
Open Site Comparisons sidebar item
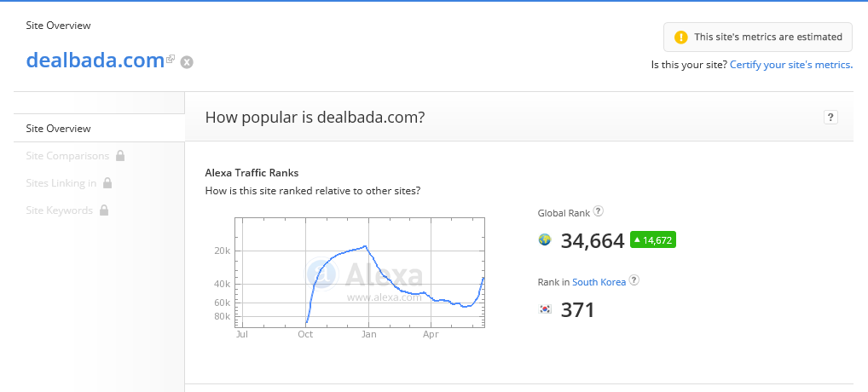pyautogui.click(x=67, y=156)
